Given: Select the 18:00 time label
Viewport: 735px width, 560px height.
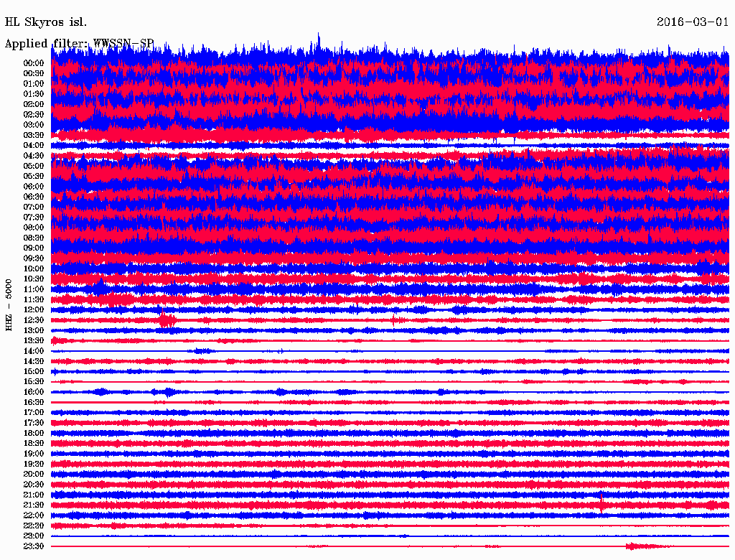Looking at the screenshot, I should (x=34, y=434).
